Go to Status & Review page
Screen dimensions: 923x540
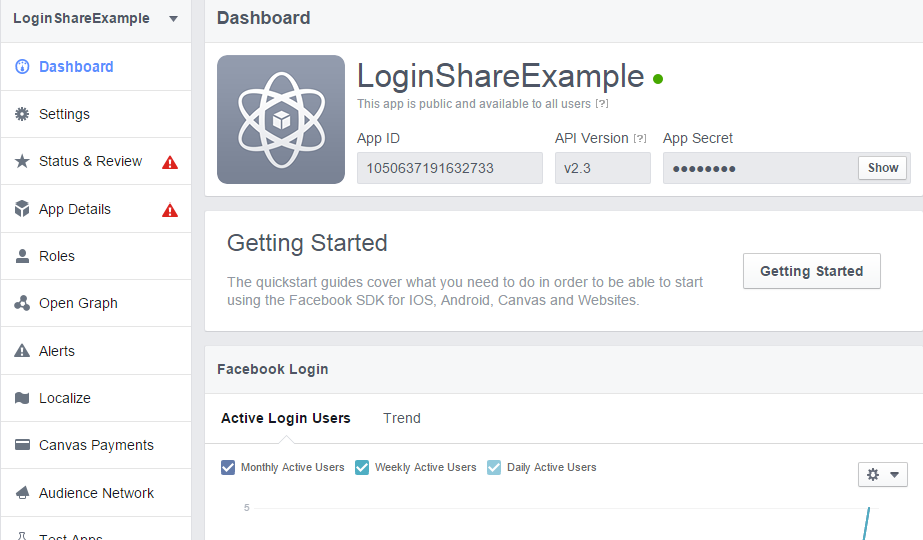click(x=96, y=161)
